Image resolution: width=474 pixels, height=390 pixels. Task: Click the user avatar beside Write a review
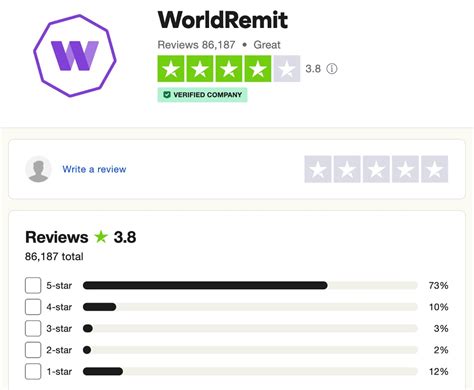38,169
